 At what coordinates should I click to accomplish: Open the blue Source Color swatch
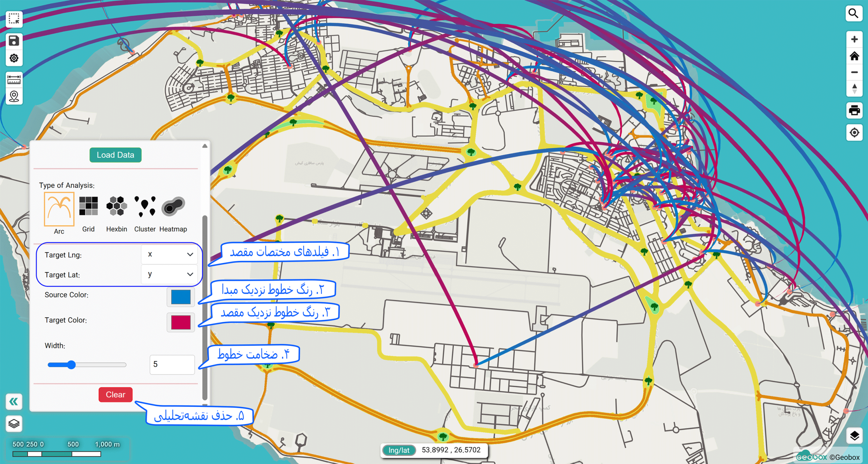pos(181,297)
